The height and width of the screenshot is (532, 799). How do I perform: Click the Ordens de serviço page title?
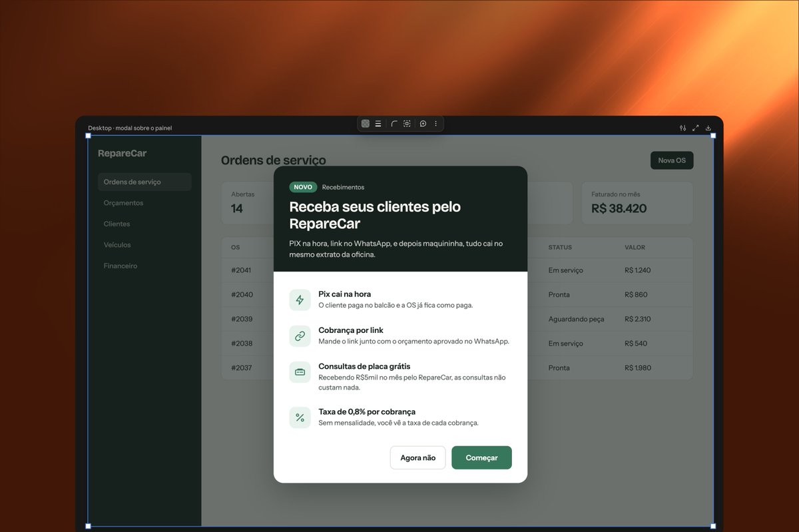pyautogui.click(x=274, y=160)
